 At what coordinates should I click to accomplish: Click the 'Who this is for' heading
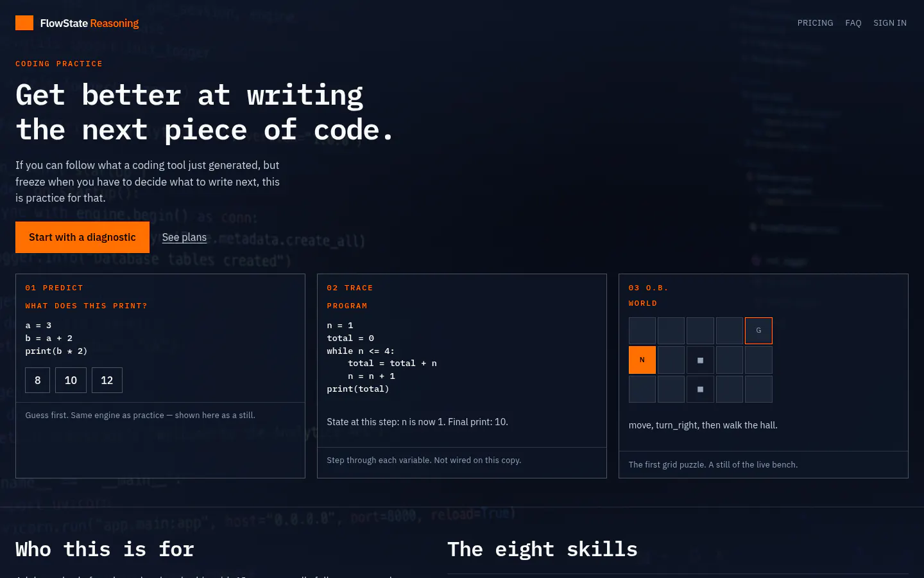(105, 549)
